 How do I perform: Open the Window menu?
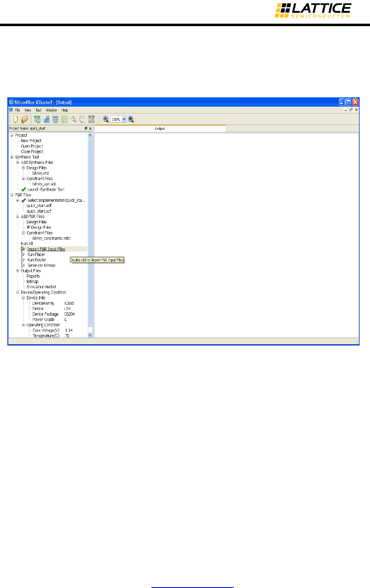(x=51, y=110)
